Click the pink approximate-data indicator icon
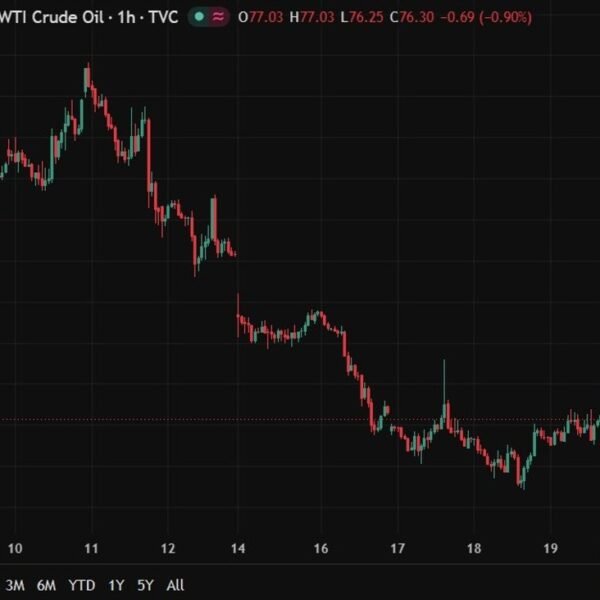This screenshot has height=600, width=600. point(218,17)
